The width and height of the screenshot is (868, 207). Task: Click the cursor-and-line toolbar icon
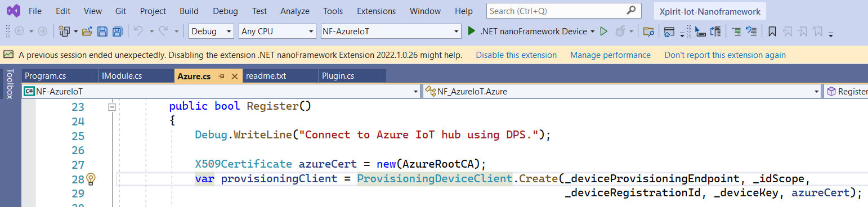701,31
